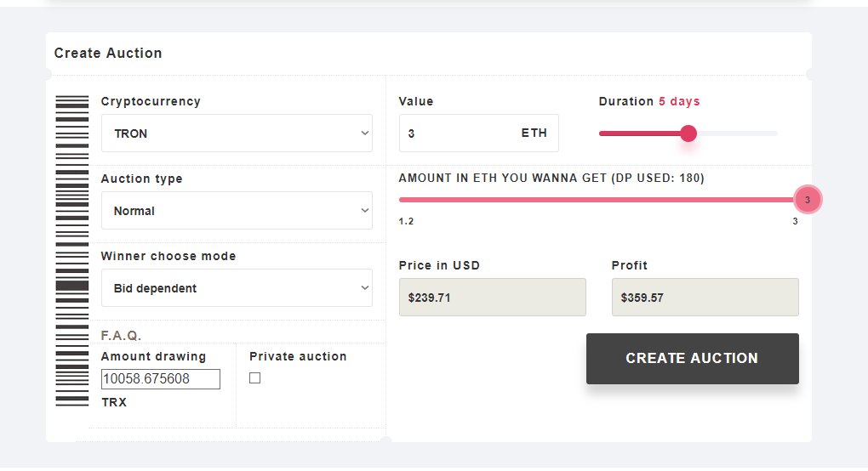Click the Create Auction header title

coord(108,53)
